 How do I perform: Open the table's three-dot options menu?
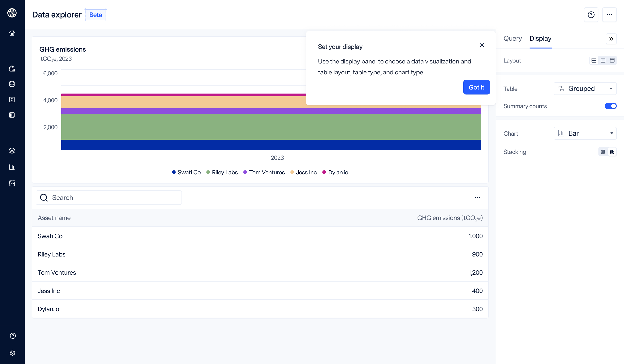coord(477,197)
